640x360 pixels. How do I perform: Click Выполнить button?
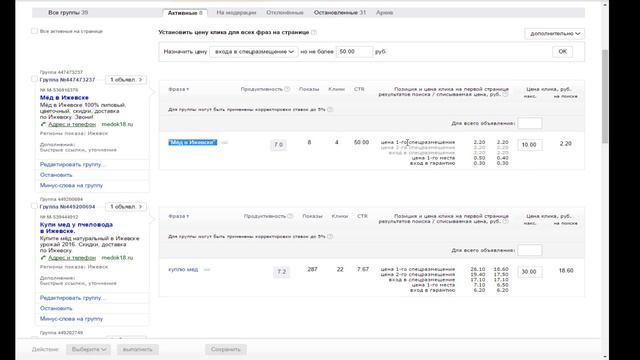138,349
